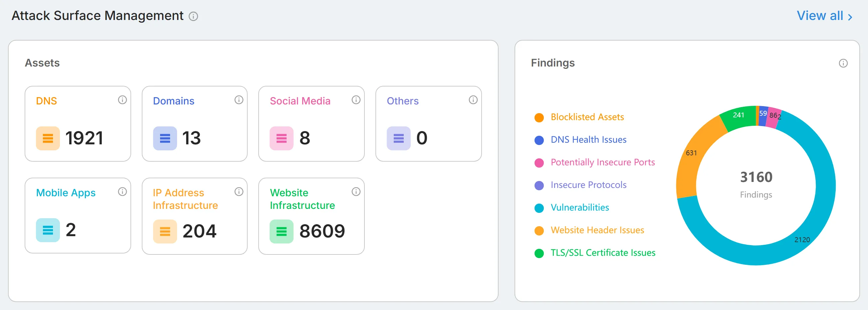Click the green Website Infrastructure list icon
Screen dimensions: 868x310
tap(281, 232)
